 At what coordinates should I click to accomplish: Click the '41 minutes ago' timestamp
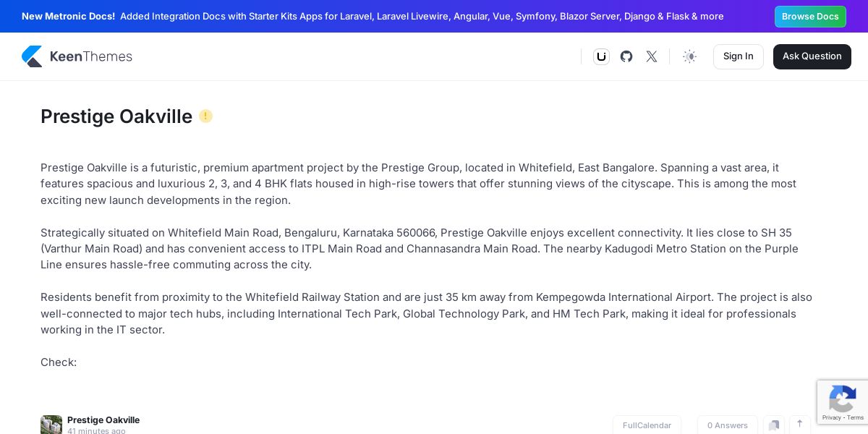(96, 431)
